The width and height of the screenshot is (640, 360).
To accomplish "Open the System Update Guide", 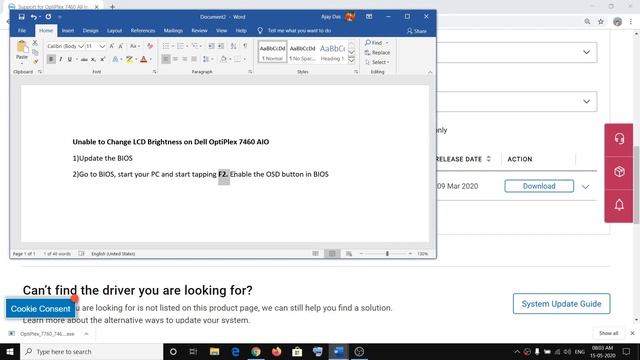I will click(561, 304).
